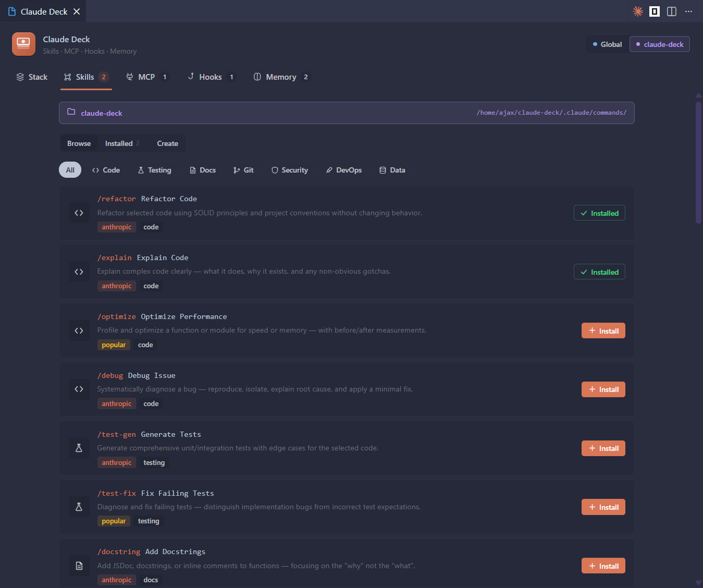Open the more actions ellipsis menu
The width and height of the screenshot is (703, 588).
[688, 11]
